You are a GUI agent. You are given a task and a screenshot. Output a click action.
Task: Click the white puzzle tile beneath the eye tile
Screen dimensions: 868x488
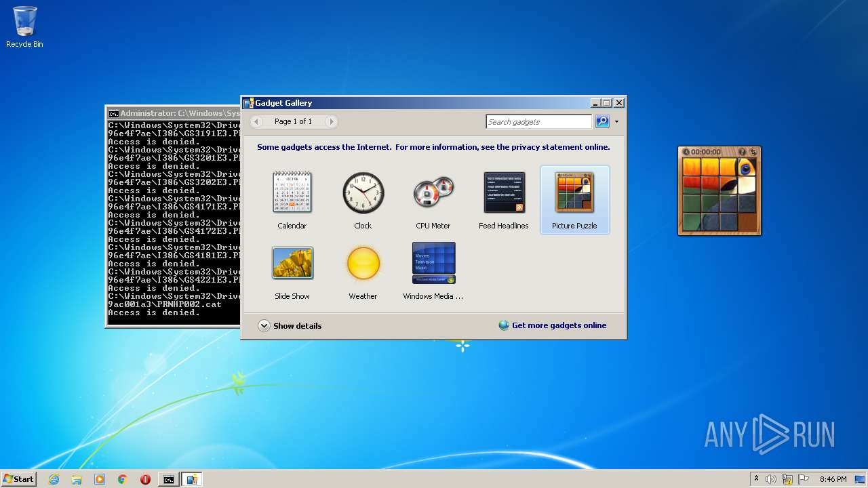pyautogui.click(x=747, y=185)
